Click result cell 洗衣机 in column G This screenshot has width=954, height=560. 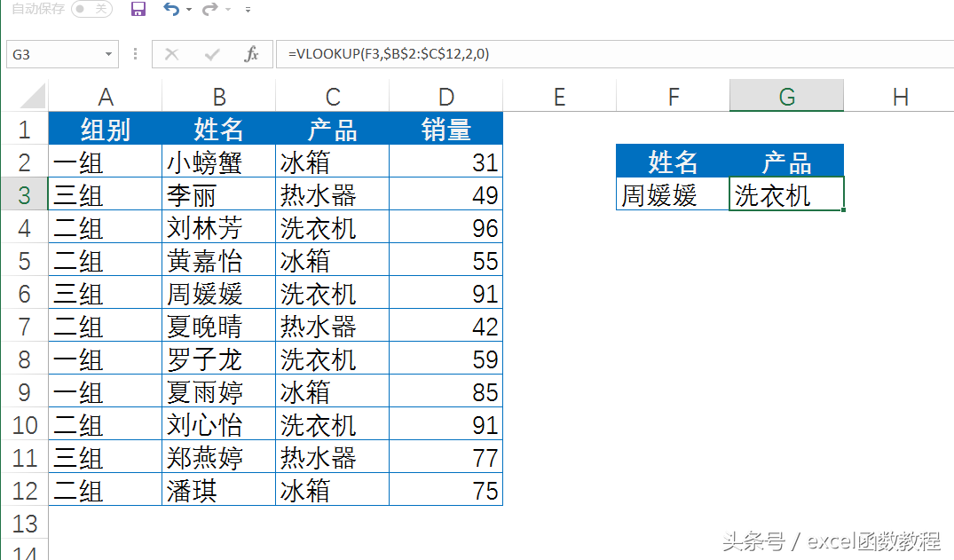point(786,194)
